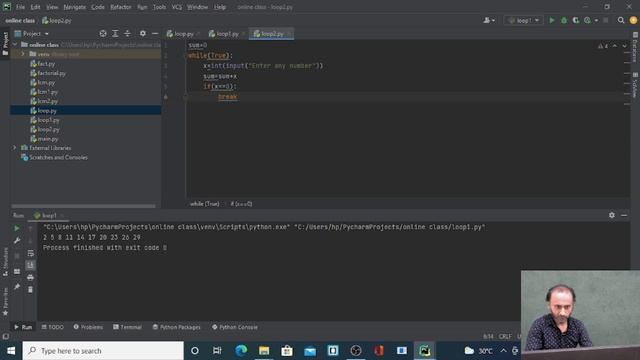Restore layout icon in Run panel
This screenshot has width=640, height=360.
(17, 271)
